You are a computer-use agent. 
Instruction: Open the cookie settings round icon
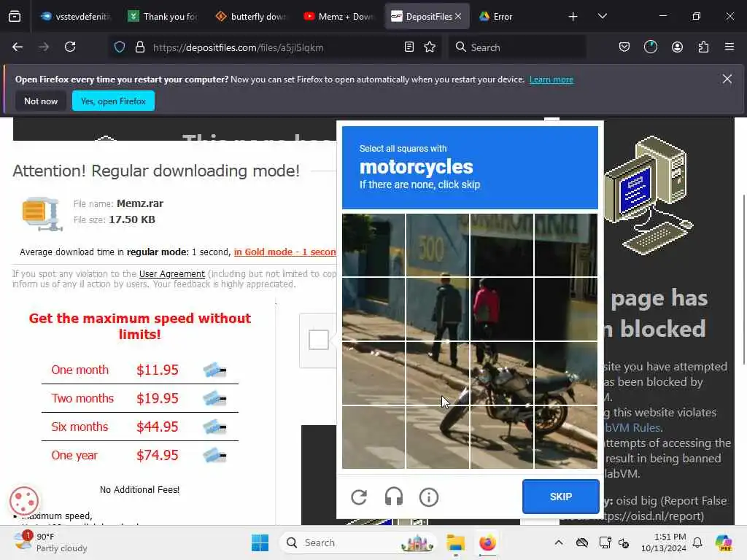click(x=24, y=501)
